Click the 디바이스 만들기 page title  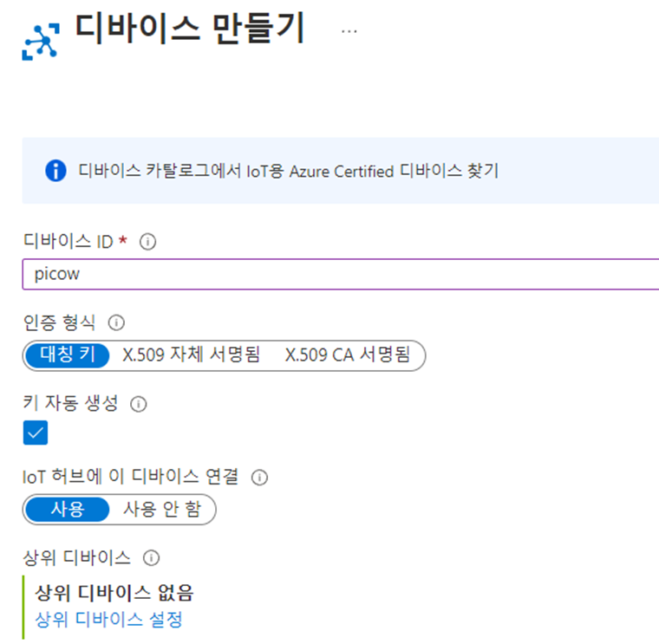click(190, 29)
